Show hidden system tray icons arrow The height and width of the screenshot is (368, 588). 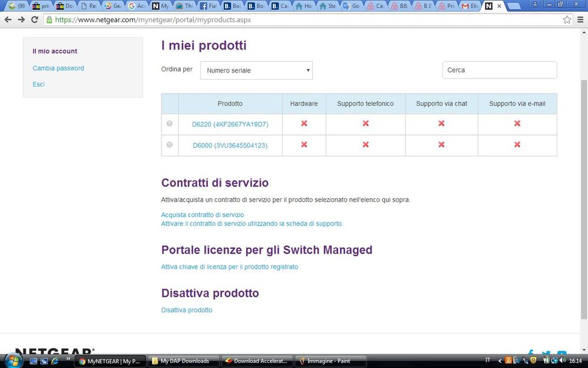(500, 360)
